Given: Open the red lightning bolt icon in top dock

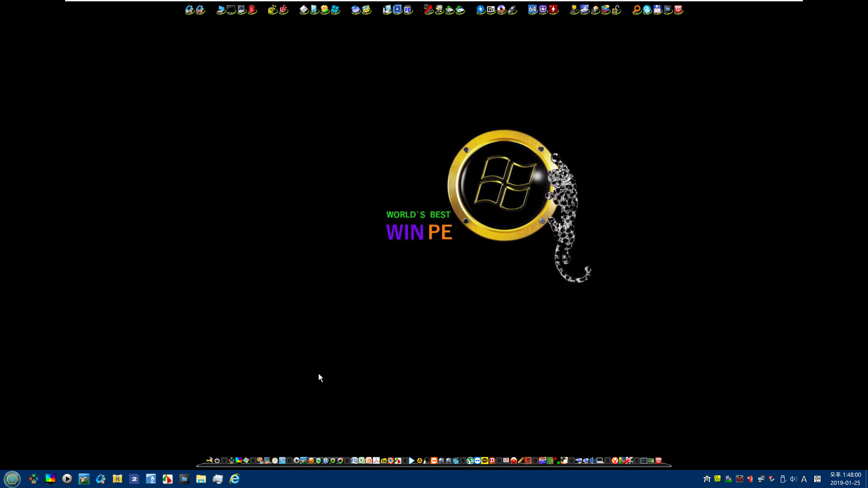Looking at the screenshot, I should (553, 9).
